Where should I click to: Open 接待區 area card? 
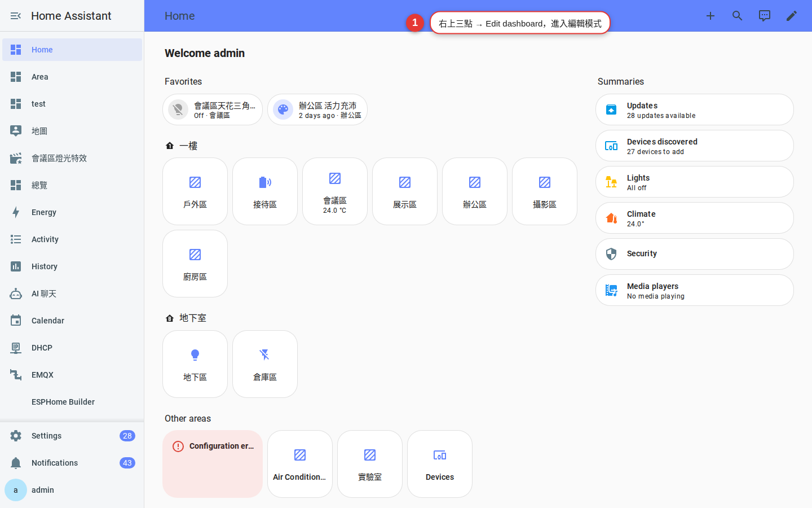coord(265,191)
